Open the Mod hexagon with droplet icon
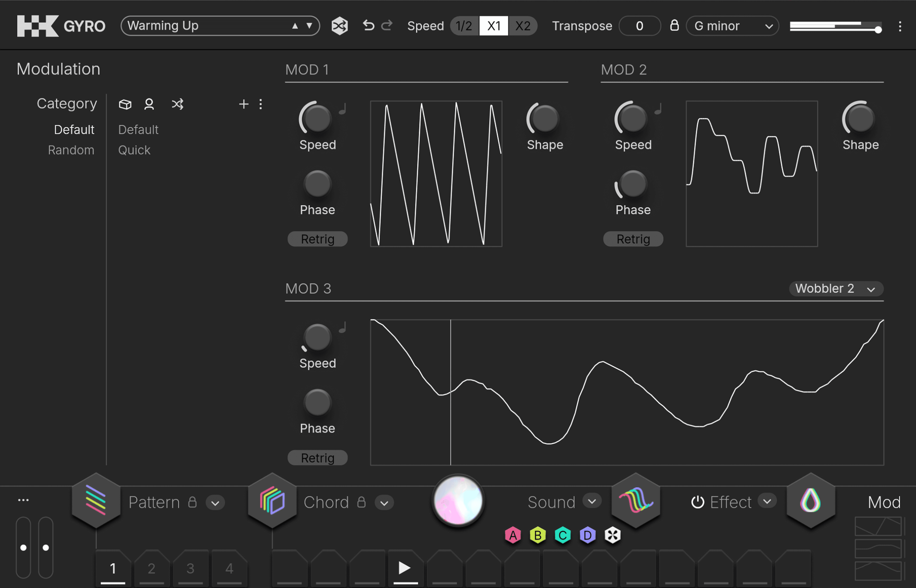This screenshot has height=588, width=916. [x=811, y=500]
